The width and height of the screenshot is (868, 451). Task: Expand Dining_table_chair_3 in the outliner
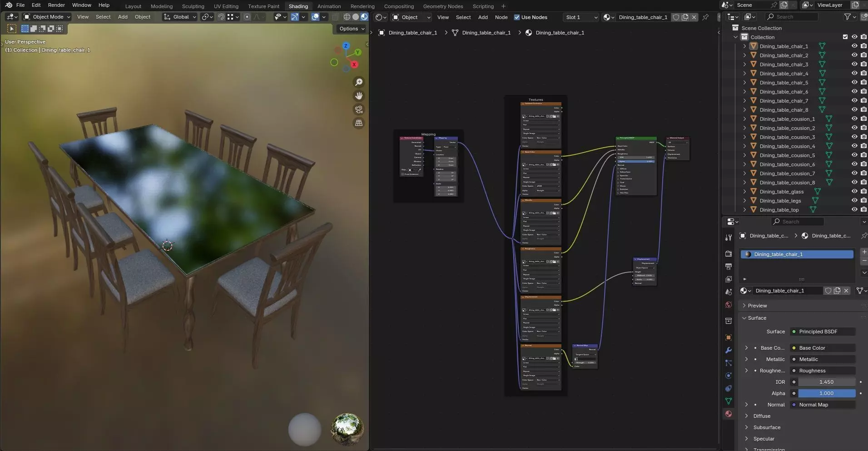744,64
